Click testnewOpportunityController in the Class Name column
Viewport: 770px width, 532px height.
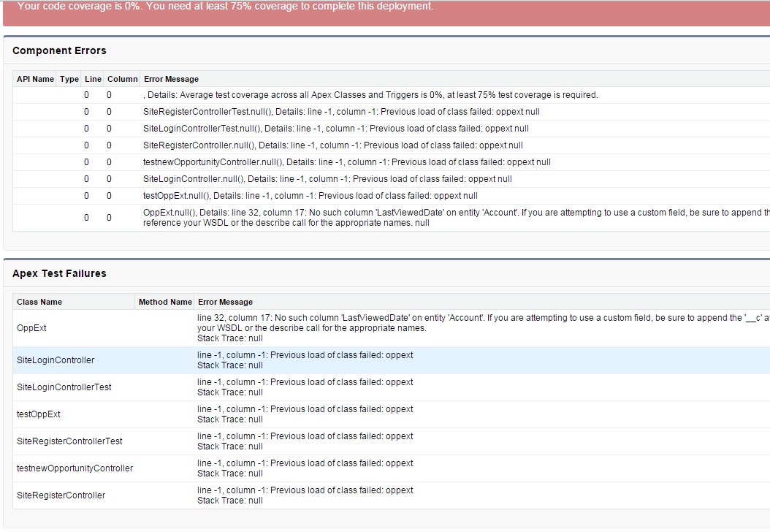(x=75, y=468)
